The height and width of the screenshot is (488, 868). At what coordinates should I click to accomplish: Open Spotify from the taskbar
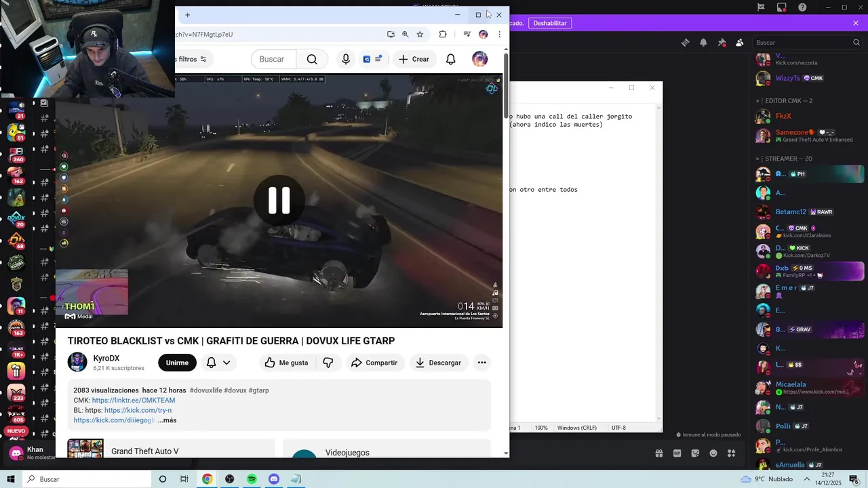pos(252,479)
